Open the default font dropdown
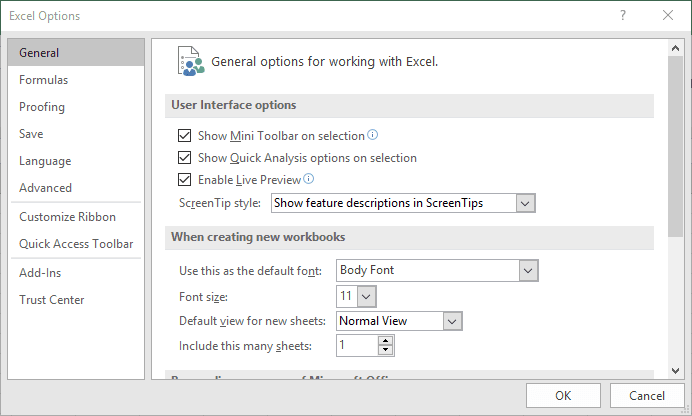This screenshot has height=416, width=692. tap(528, 270)
